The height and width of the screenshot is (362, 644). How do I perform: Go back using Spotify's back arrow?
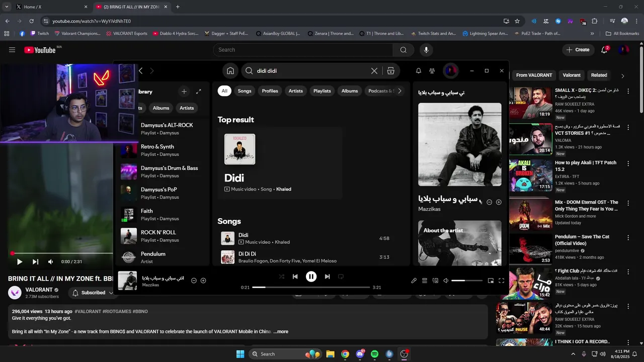(x=141, y=71)
